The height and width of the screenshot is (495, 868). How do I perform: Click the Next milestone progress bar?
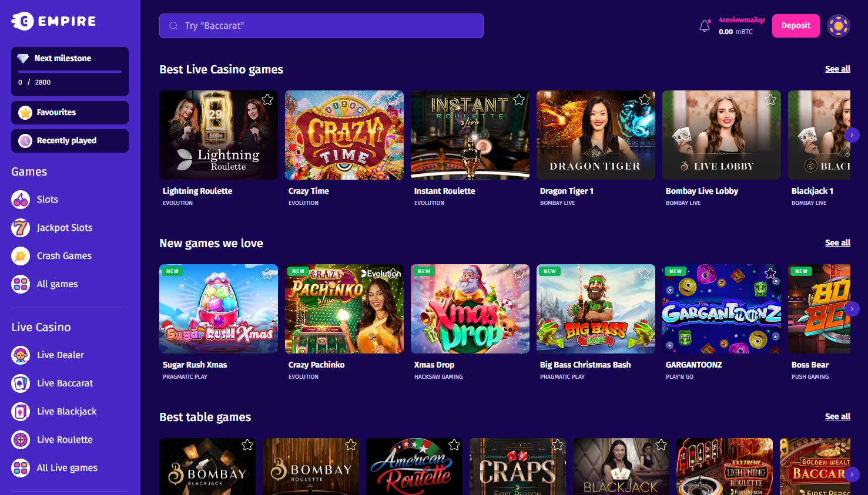click(70, 72)
